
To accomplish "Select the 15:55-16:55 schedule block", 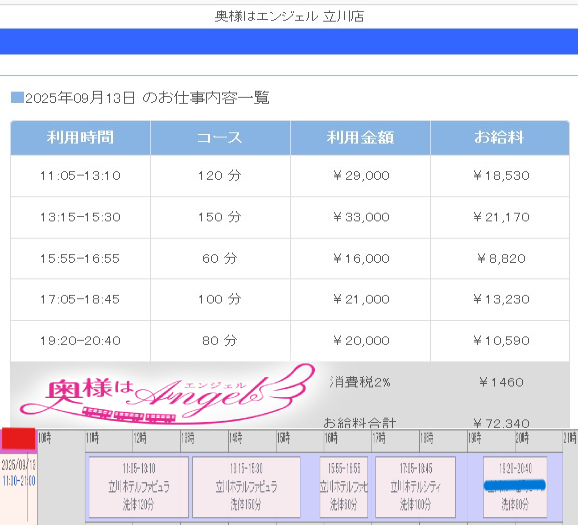I will (x=344, y=487).
